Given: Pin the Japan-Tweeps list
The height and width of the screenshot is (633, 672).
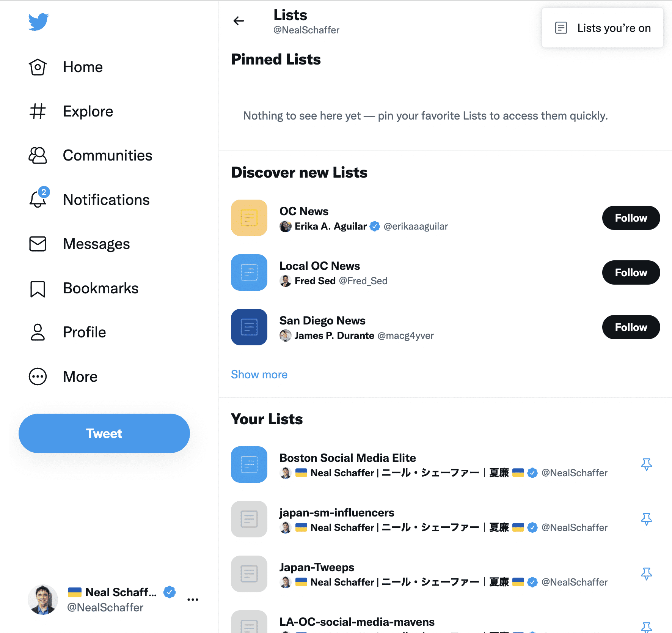Looking at the screenshot, I should click(x=647, y=574).
